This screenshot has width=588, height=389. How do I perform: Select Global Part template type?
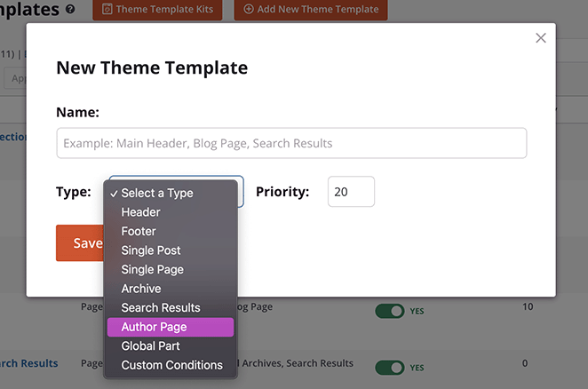click(150, 345)
